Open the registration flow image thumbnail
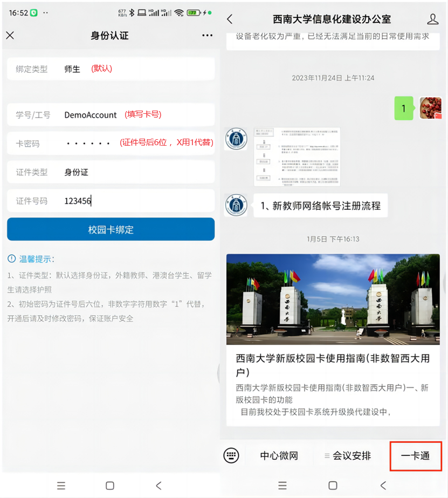Image resolution: width=448 pixels, height=498 pixels. 297,157
